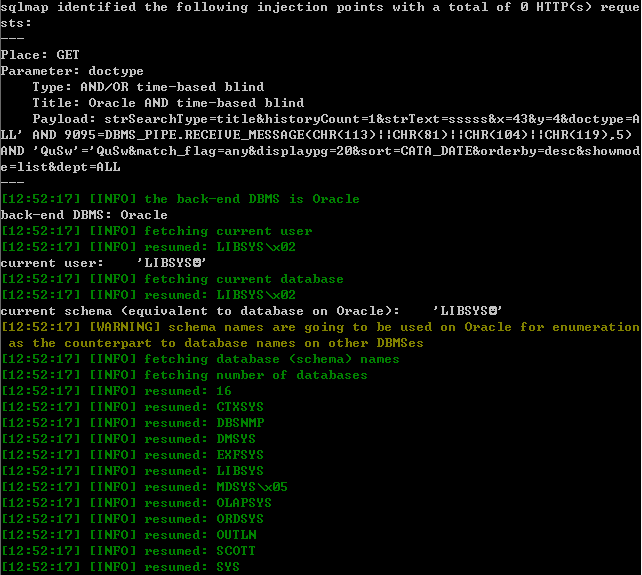Image resolution: width=642 pixels, height=575 pixels.
Task: Click the 'resumed: 16' line
Action: coord(117,391)
